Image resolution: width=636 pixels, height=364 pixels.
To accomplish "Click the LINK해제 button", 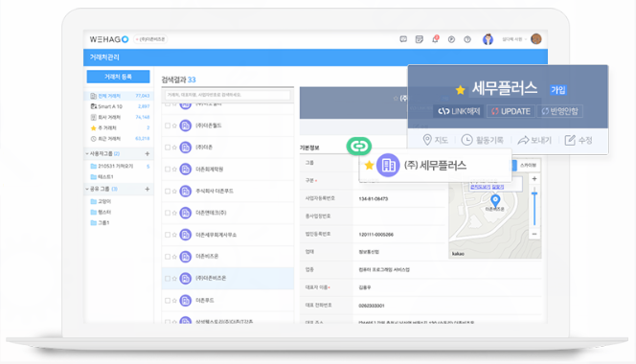I will click(x=459, y=111).
